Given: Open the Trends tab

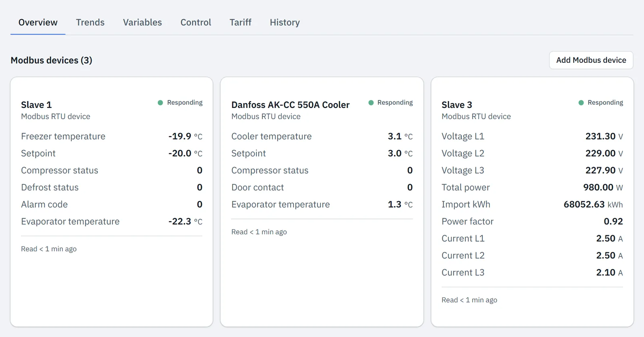Looking at the screenshot, I should point(90,23).
